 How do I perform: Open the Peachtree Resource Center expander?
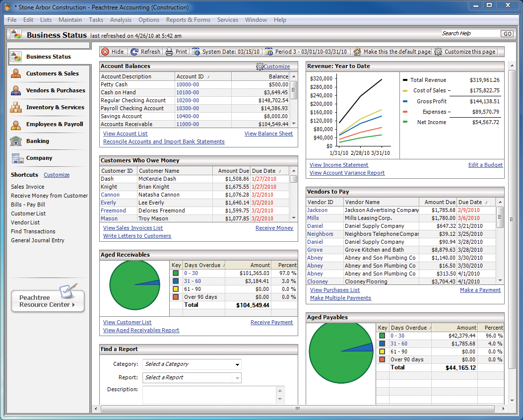tap(73, 305)
